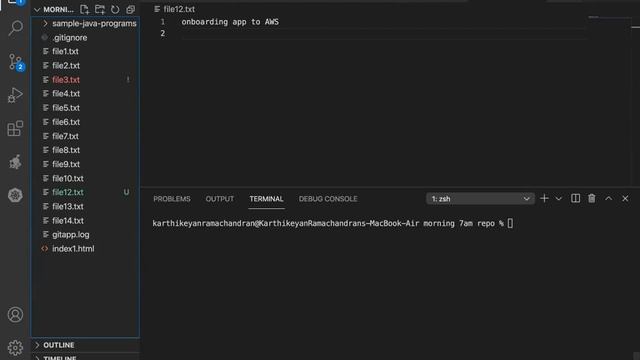
Task: Open index1.html in the explorer
Action: pyautogui.click(x=85, y=249)
